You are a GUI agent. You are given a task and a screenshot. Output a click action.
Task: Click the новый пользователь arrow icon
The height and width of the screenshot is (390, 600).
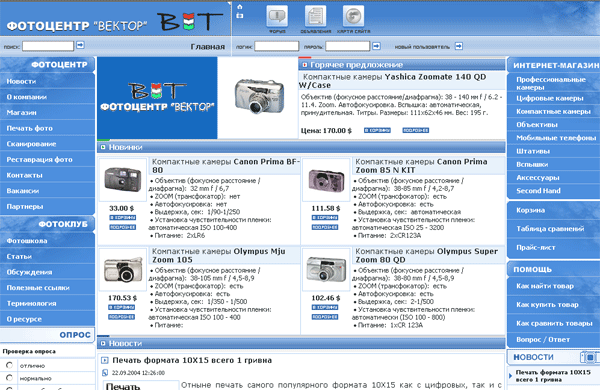coord(459,46)
